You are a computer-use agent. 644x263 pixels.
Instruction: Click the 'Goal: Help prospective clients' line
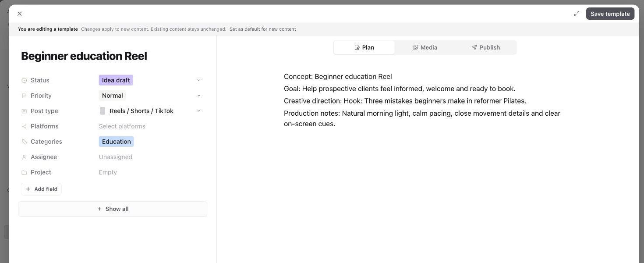point(400,89)
